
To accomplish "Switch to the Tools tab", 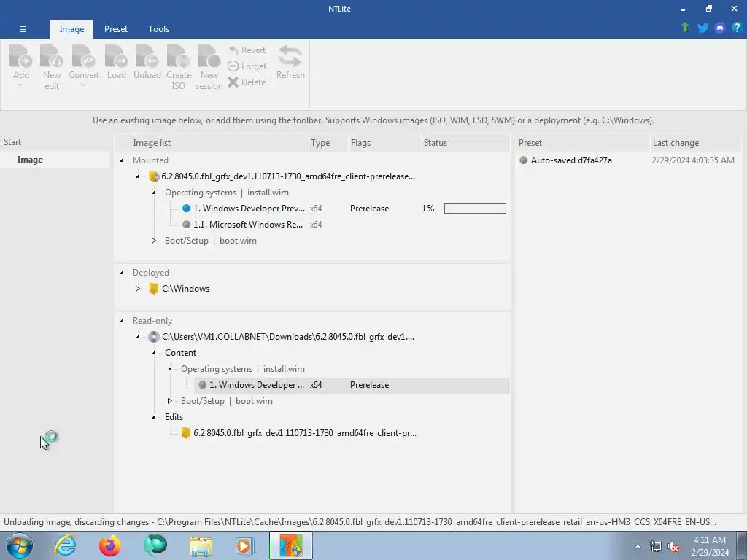I will [158, 29].
